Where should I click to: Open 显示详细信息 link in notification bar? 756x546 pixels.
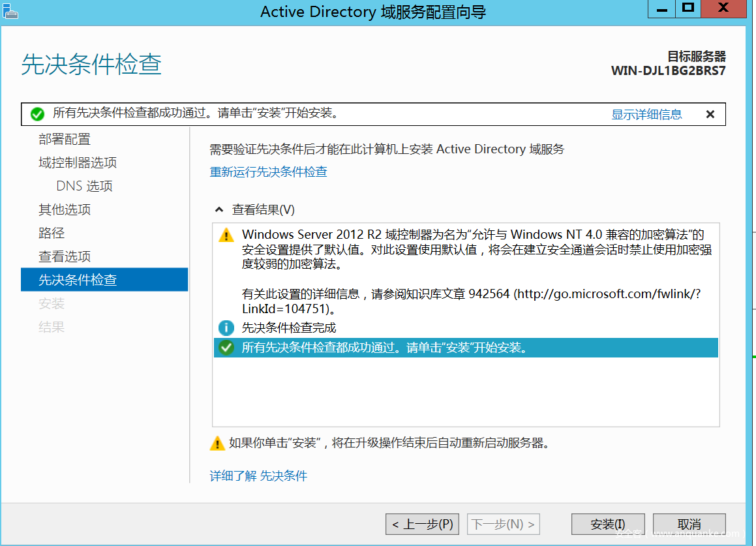click(x=646, y=114)
